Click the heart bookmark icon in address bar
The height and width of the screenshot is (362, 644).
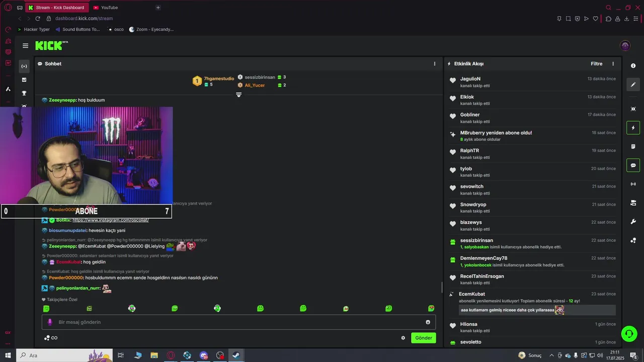click(596, 19)
